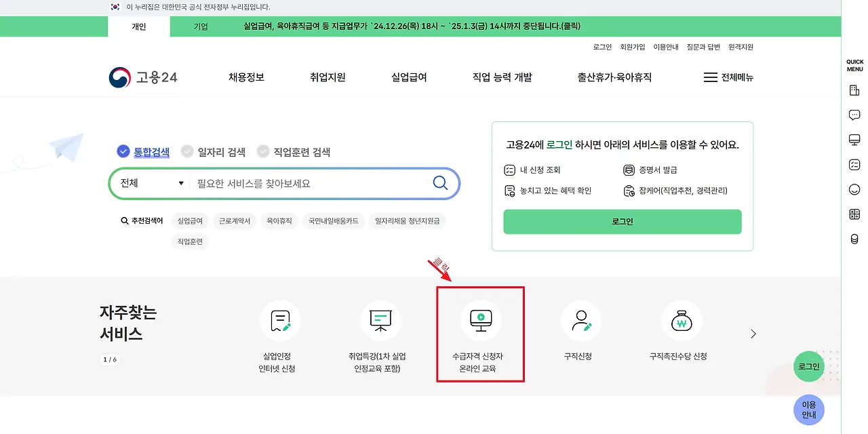Open the 취업지원 menu

[328, 77]
